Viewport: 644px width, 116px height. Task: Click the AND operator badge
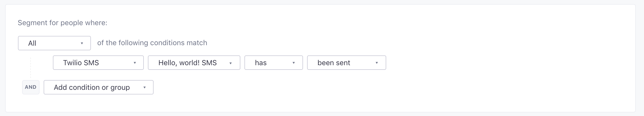click(31, 87)
